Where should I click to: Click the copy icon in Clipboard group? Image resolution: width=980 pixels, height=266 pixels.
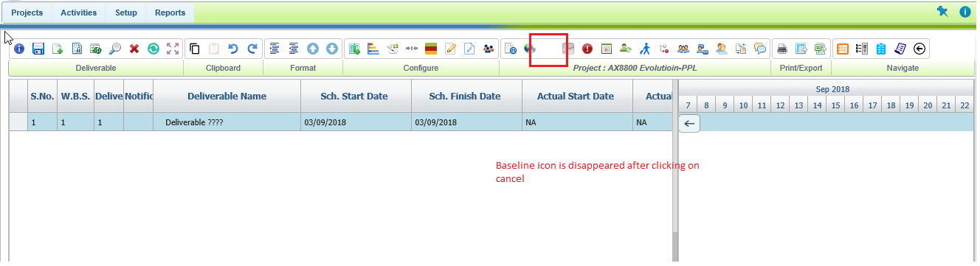(x=195, y=49)
